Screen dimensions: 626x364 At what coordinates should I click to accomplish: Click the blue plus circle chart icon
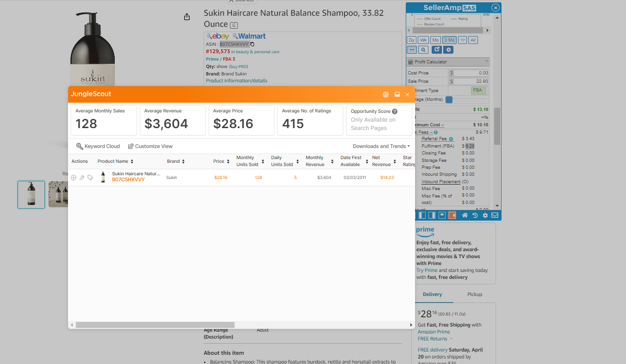point(448,50)
